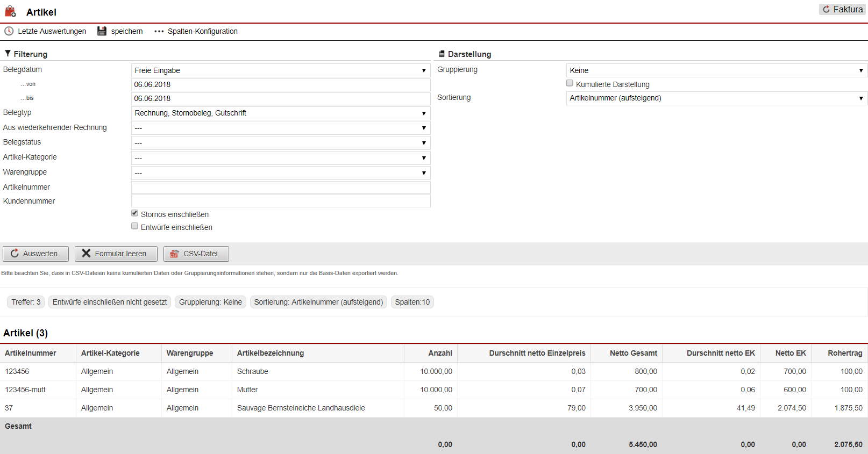The image size is (868, 454).
Task: Click the 41,49 Durschnitt netto EK value
Action: (x=746, y=408)
